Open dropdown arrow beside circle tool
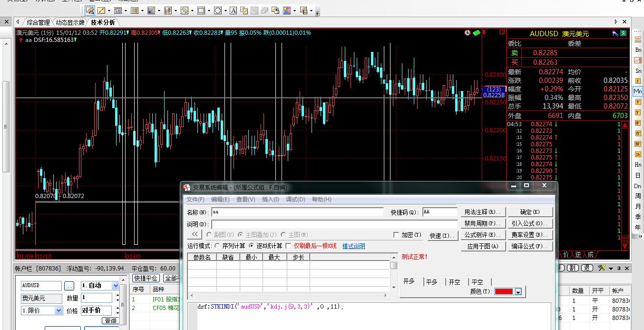 [225, 10]
